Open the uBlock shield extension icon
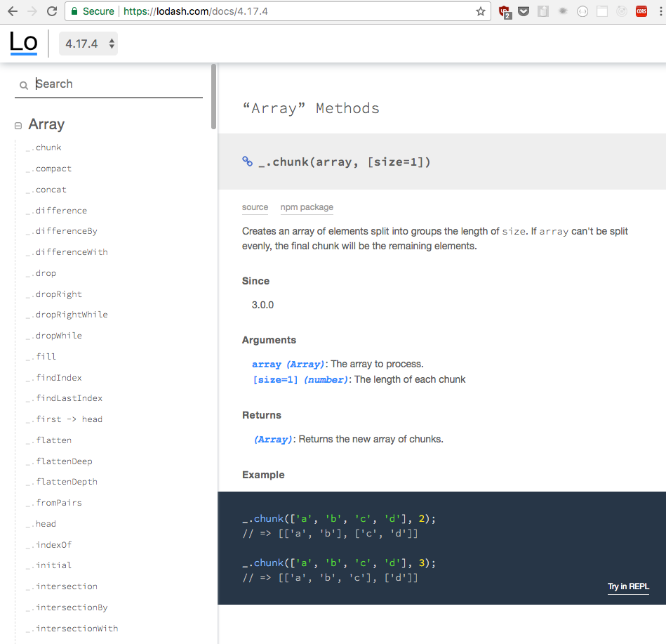This screenshot has height=644, width=666. [505, 12]
